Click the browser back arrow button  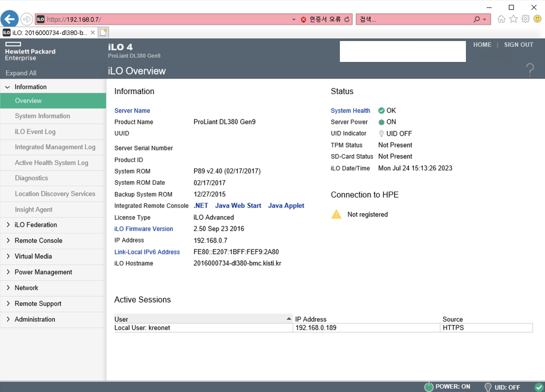click(x=10, y=19)
